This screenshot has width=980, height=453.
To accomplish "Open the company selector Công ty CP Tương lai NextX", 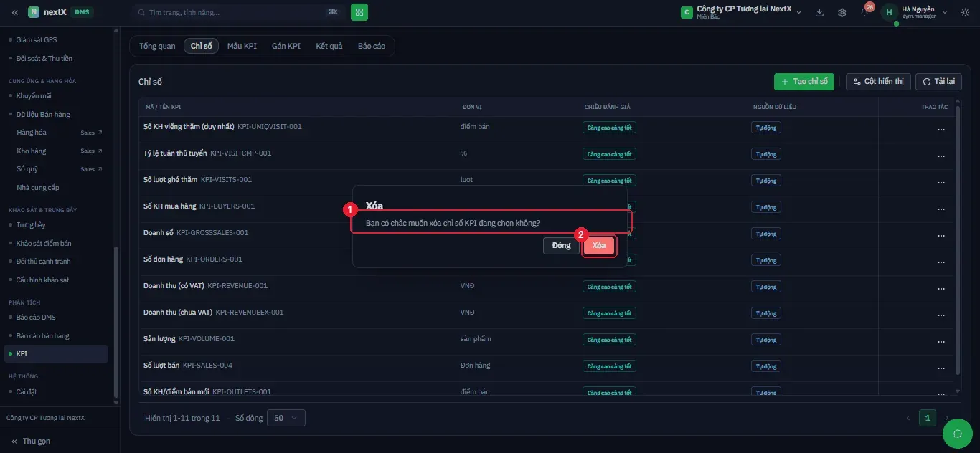I will click(741, 12).
